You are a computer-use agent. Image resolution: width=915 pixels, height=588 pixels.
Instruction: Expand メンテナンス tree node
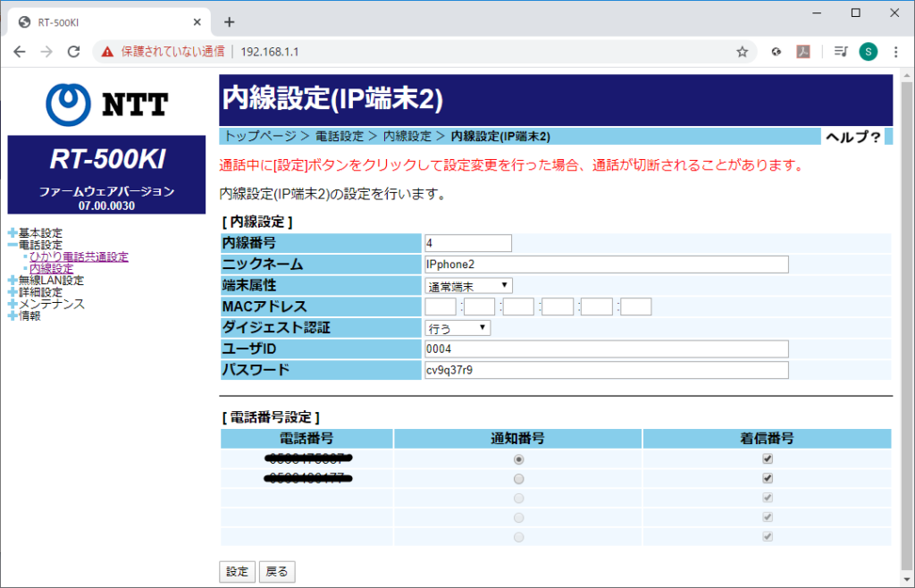tap(13, 304)
